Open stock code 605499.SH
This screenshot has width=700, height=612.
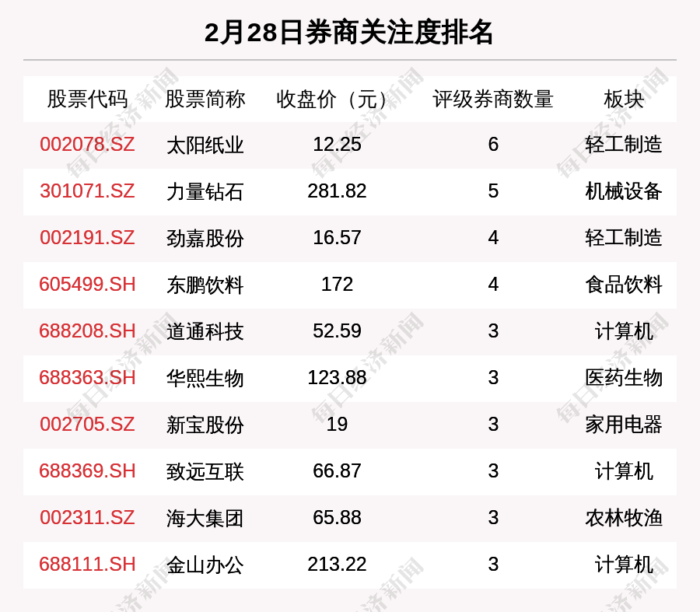(x=87, y=285)
